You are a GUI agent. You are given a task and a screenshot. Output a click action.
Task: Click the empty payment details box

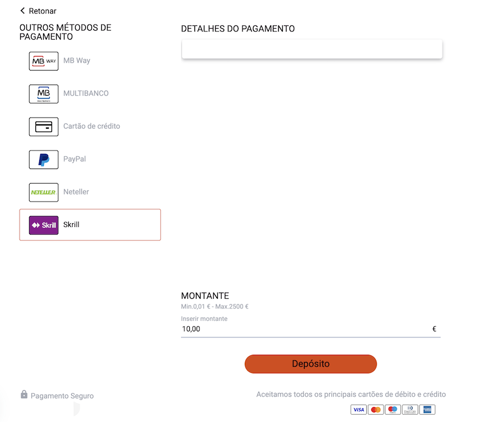[312, 49]
